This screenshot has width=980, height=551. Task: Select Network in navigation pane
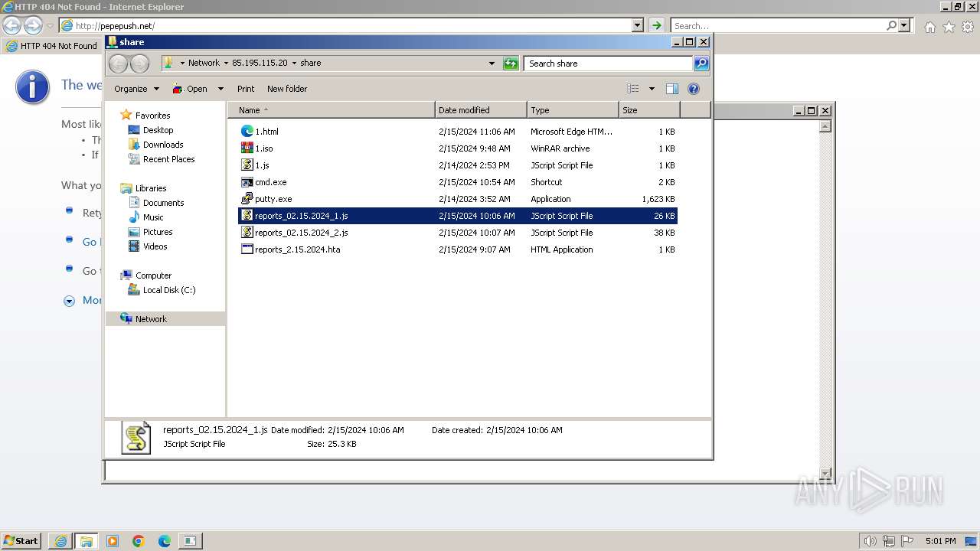click(x=151, y=319)
